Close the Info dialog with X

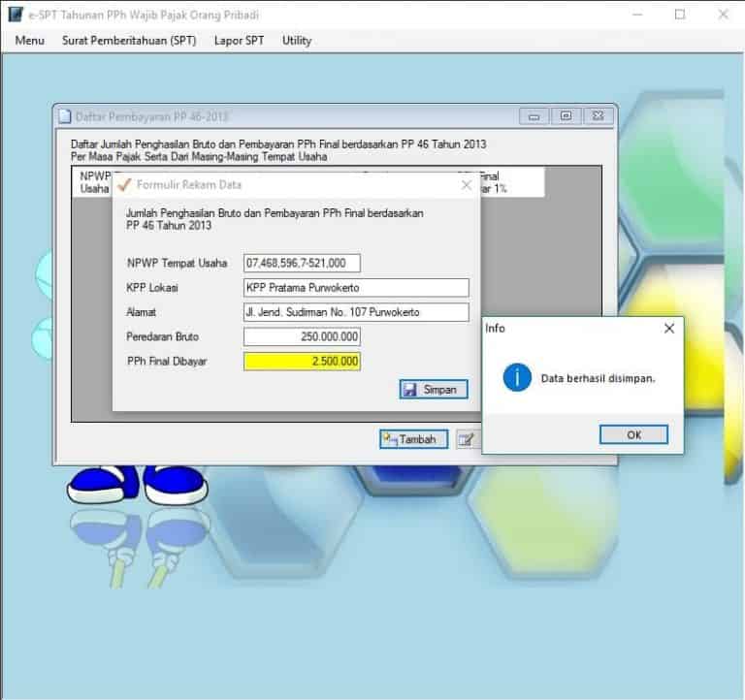[668, 329]
